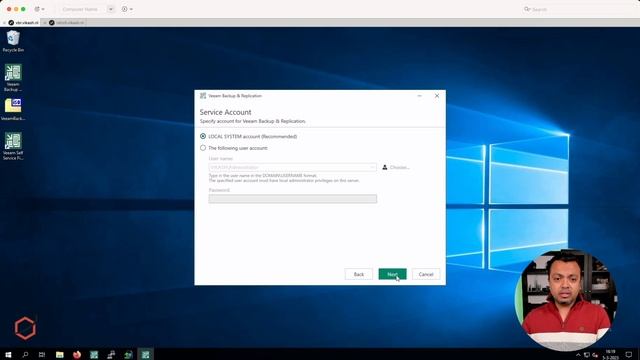
Task: Select LOCAL SYSTEM account radio button
Action: 203,136
